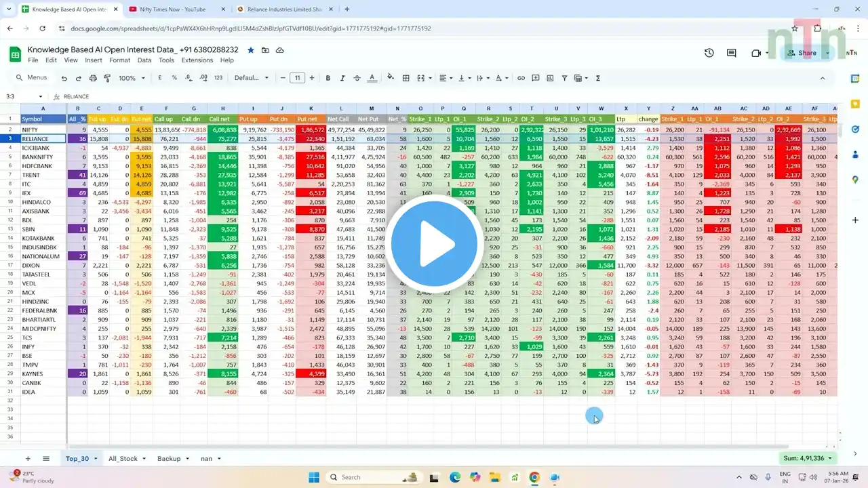Decrease font size with minus button
Image resolution: width=868 pixels, height=488 pixels.
coord(283,78)
